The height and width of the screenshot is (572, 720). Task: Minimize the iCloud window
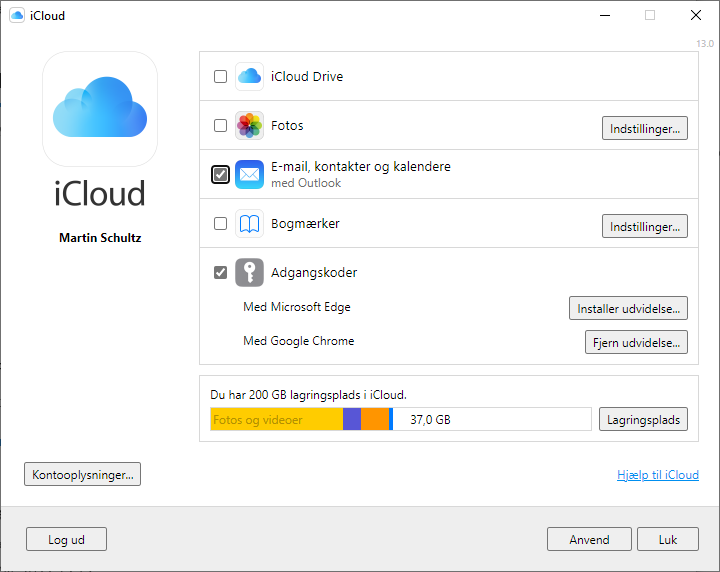coord(605,16)
